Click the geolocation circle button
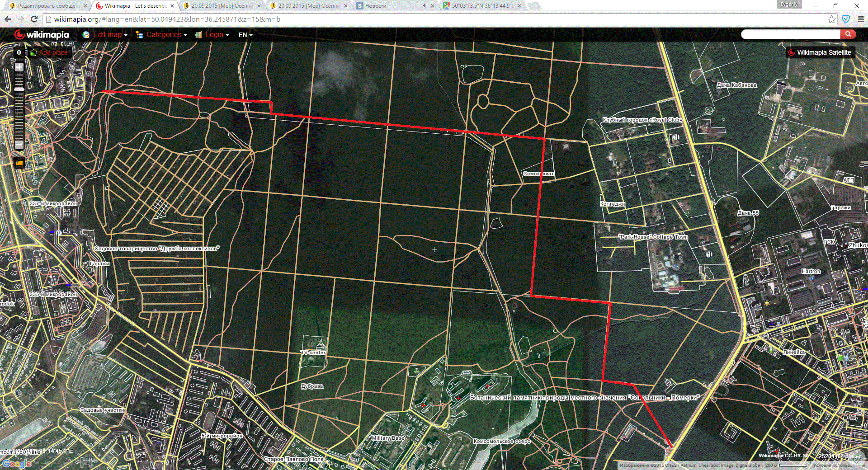 point(19,52)
